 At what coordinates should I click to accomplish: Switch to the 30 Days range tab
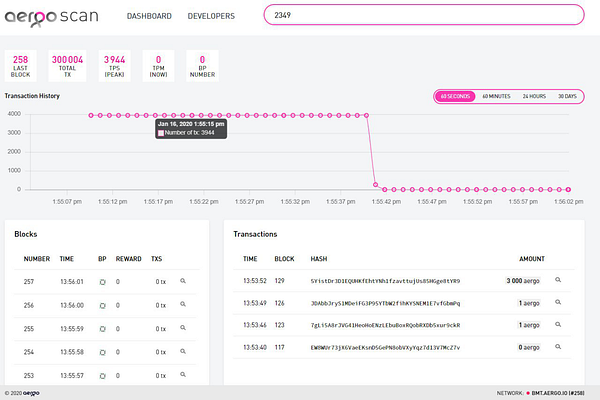[x=567, y=96]
